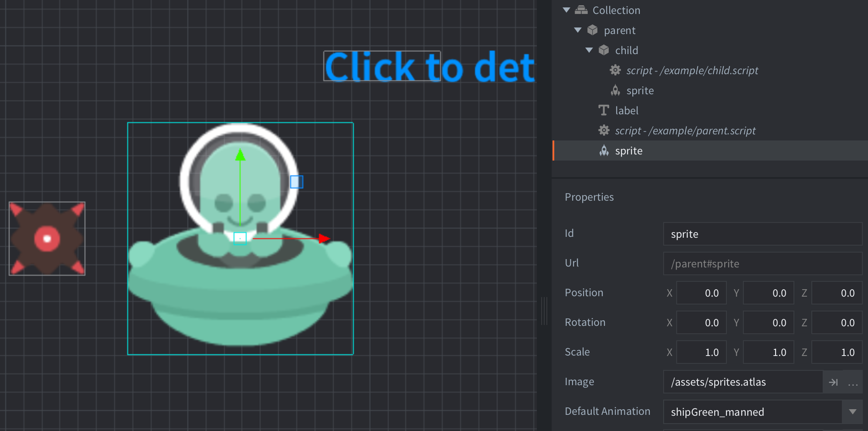Select script - /example/parent.script in outline

tap(685, 130)
